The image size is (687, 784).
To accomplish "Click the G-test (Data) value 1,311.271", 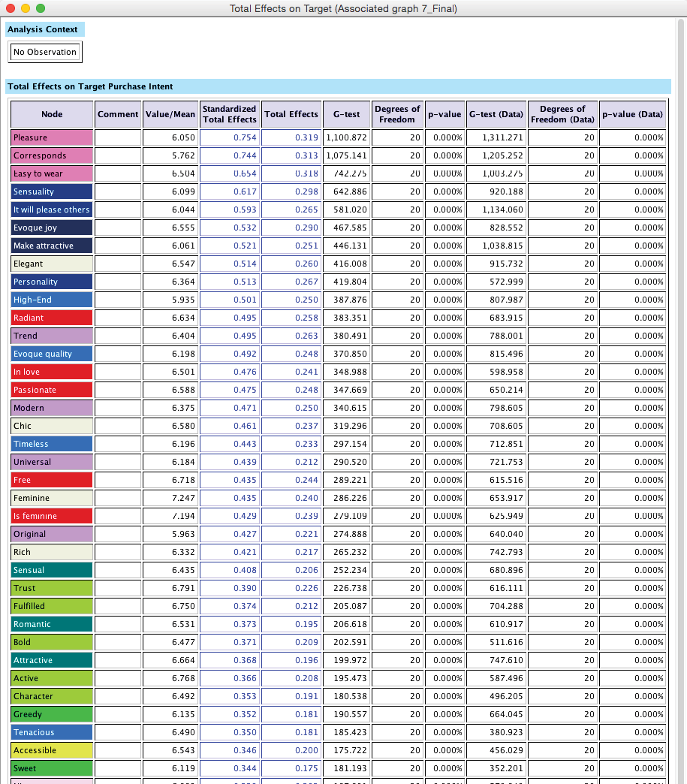I will pyautogui.click(x=496, y=137).
